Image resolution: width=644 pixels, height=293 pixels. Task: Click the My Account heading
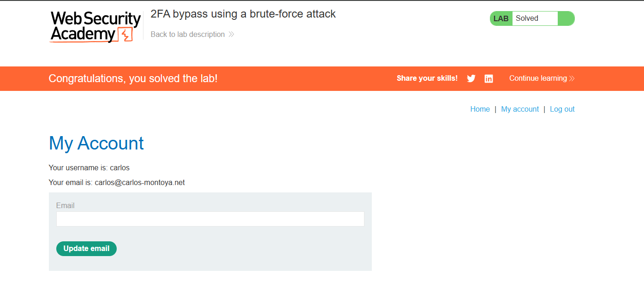(x=96, y=144)
